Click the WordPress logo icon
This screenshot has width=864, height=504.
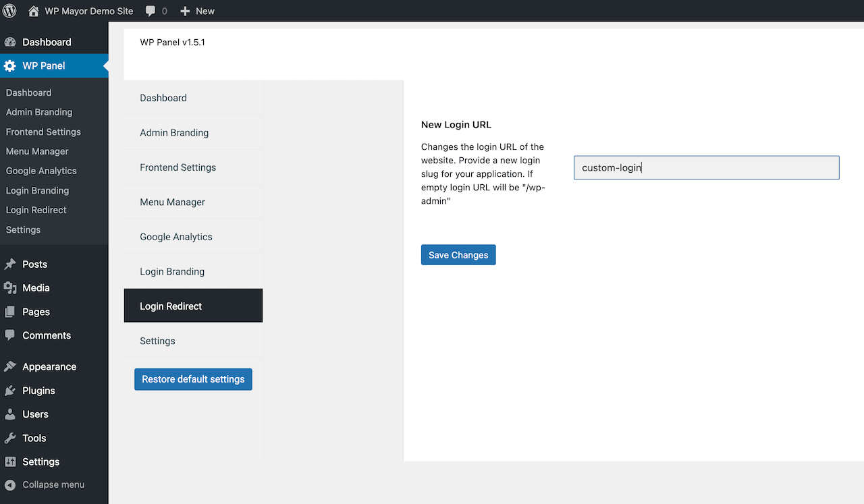(x=9, y=11)
